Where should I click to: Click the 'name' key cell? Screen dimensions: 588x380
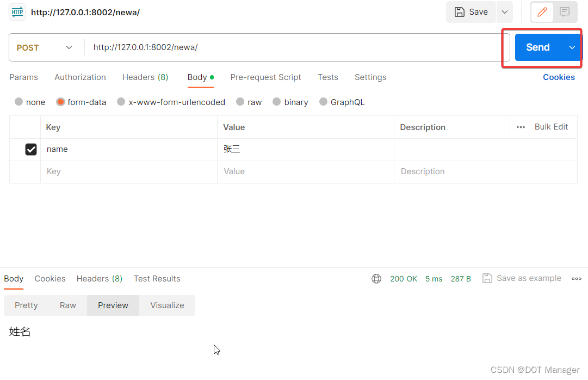[128, 150]
